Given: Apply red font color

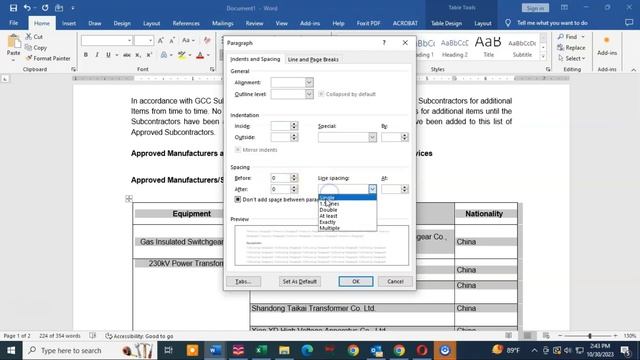Looking at the screenshot, I should click(x=200, y=55).
